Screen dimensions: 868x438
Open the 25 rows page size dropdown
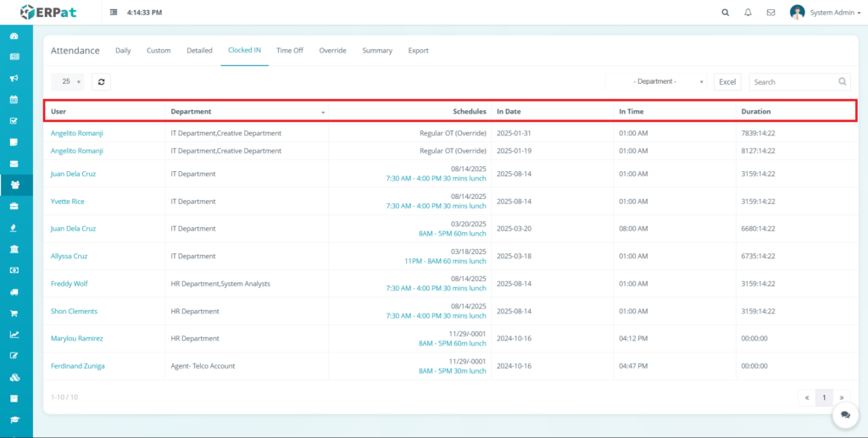[68, 81]
